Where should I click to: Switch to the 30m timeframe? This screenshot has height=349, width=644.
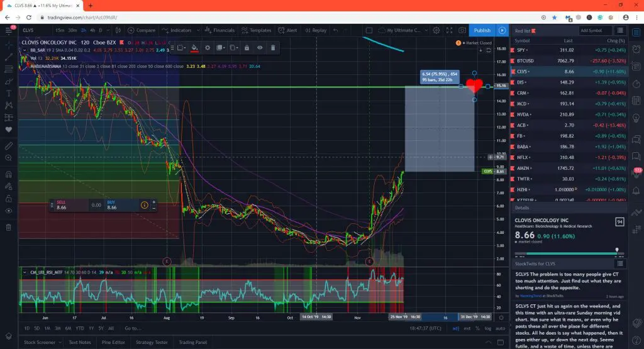click(x=72, y=30)
